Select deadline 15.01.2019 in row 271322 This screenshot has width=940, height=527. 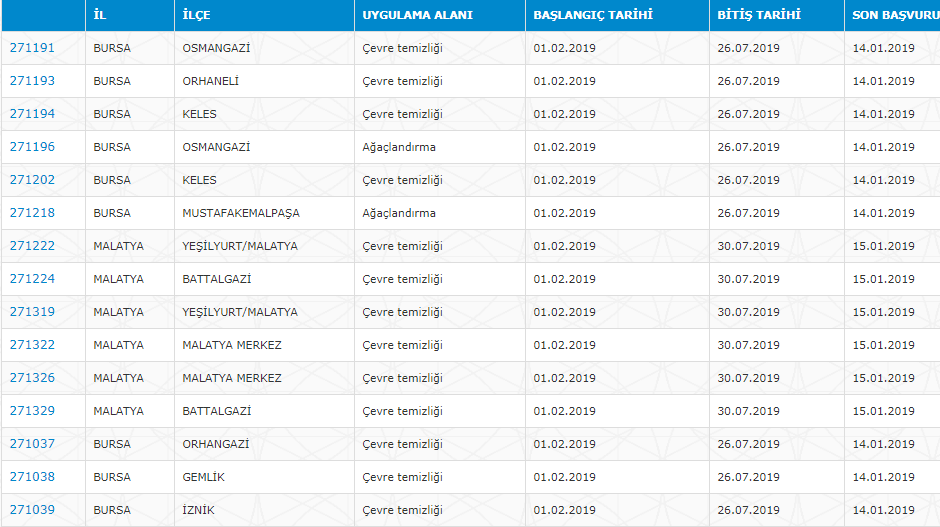click(x=893, y=345)
